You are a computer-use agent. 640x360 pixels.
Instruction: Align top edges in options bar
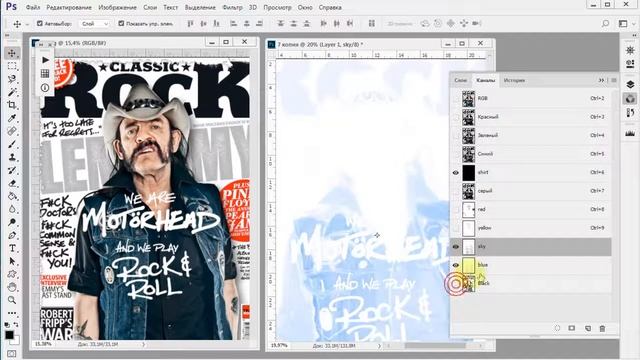tap(190, 24)
